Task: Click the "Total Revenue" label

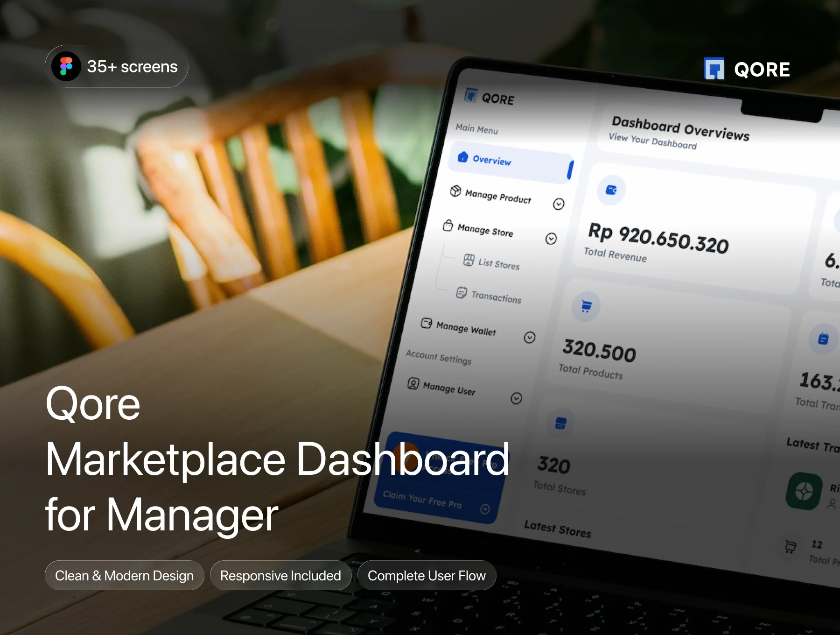Action: [x=616, y=255]
